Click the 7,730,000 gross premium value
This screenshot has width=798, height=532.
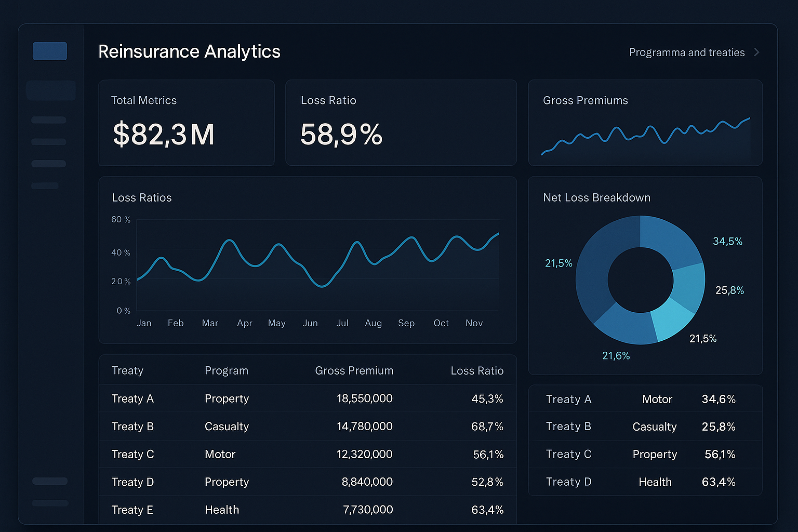(x=368, y=510)
